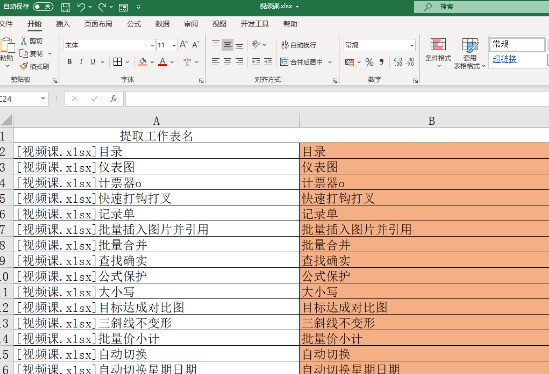Switch to the Insert ribbon tab

tap(63, 24)
